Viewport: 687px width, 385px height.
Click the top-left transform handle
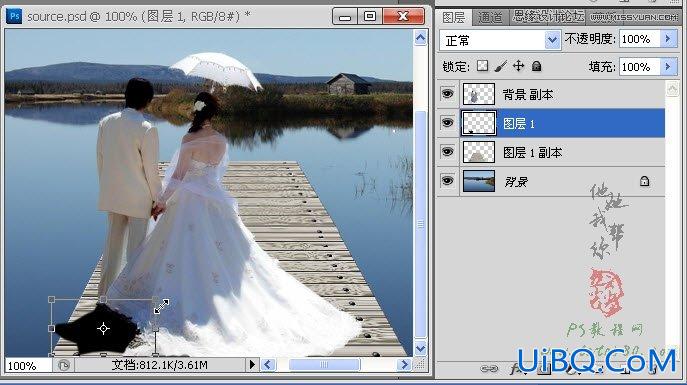click(51, 300)
